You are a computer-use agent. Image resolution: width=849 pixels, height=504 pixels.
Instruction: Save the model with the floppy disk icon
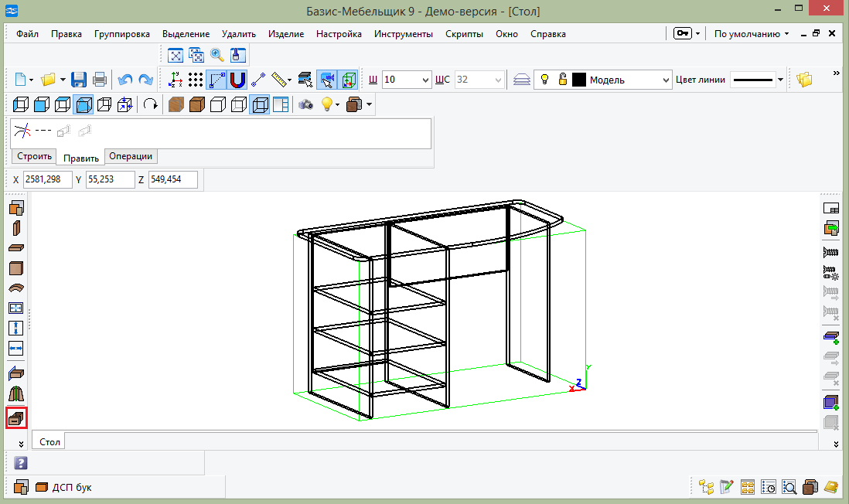[79, 80]
